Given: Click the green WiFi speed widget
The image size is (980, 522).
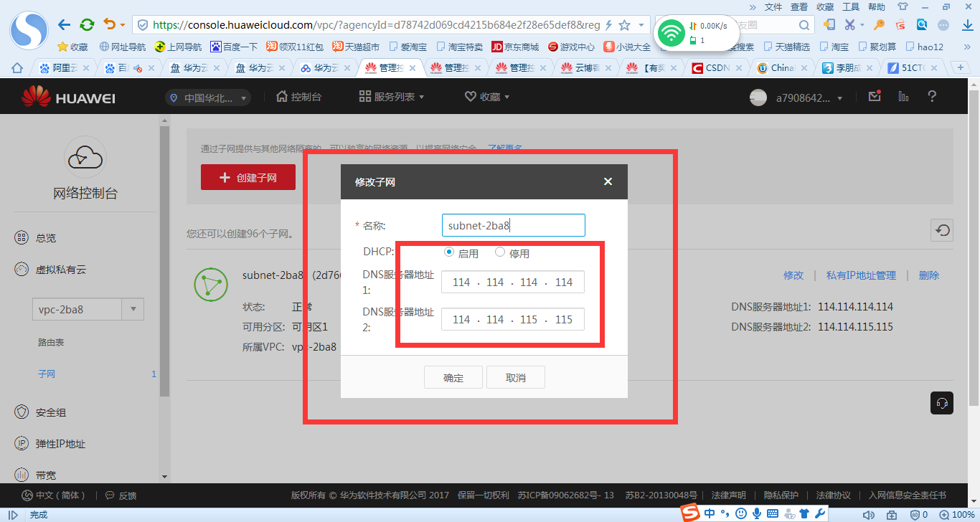Looking at the screenshot, I should click(697, 32).
